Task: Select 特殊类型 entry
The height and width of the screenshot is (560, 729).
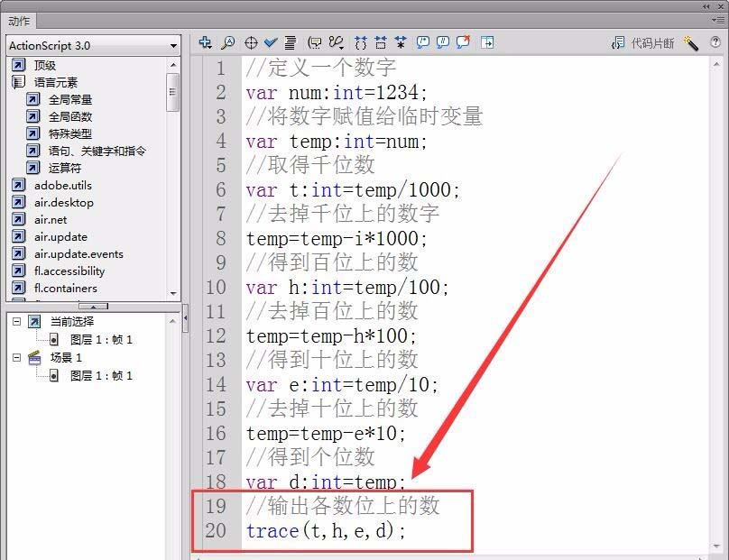Action: click(x=70, y=133)
